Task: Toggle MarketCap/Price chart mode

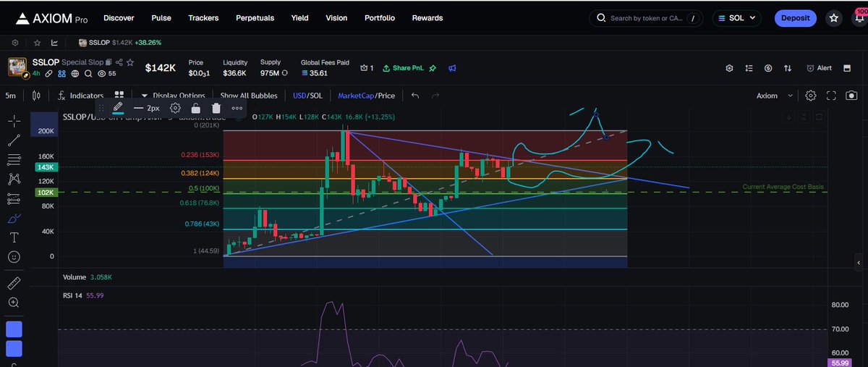Action: (x=367, y=96)
